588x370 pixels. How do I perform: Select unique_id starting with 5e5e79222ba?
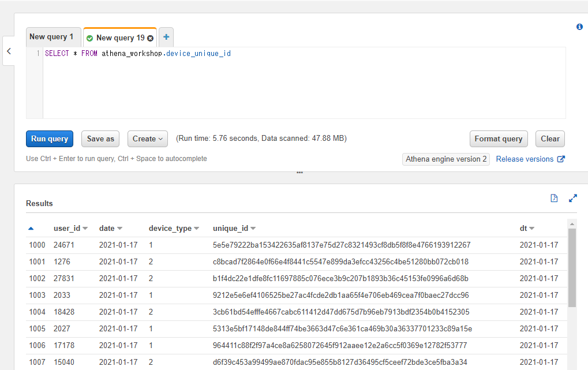[x=342, y=245]
